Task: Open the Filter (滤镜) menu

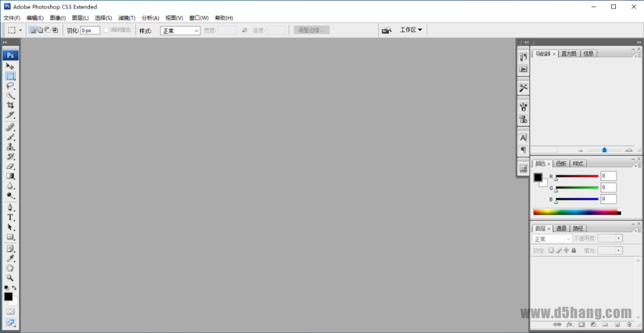Action: coord(126,18)
